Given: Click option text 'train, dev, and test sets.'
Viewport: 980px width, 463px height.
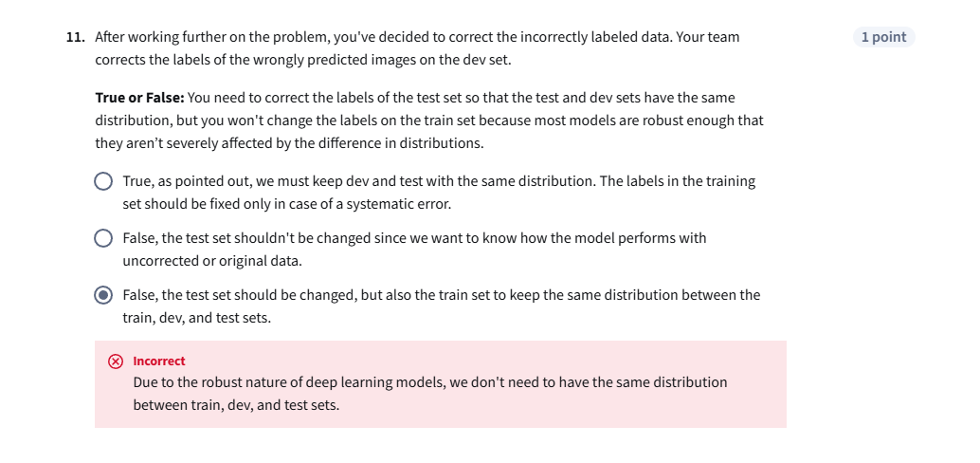Looking at the screenshot, I should pyautogui.click(x=196, y=318).
